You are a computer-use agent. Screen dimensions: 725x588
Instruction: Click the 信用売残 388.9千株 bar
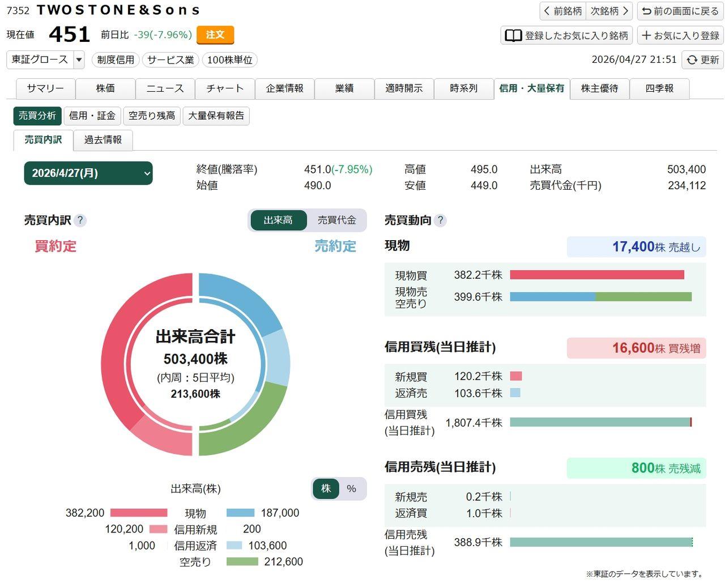(x=601, y=542)
